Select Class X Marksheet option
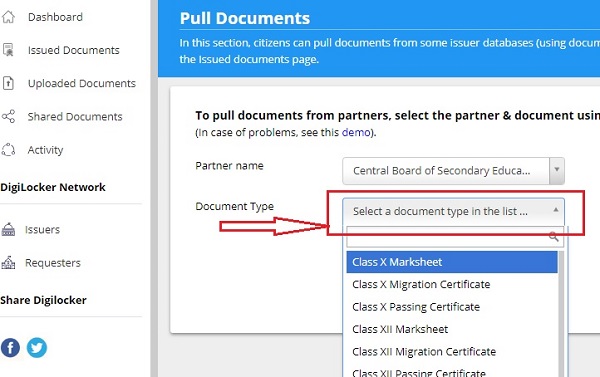Viewport: 600px width, 377px height. [452, 262]
